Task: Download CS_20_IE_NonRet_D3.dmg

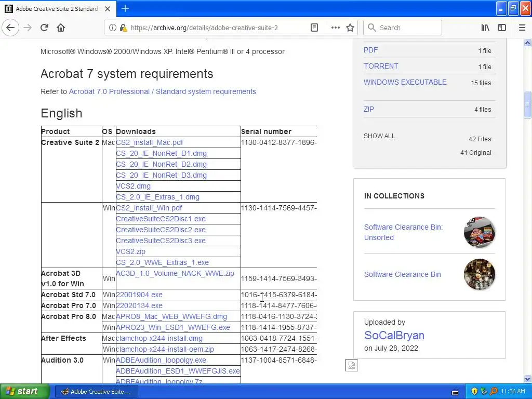Action: click(x=162, y=175)
